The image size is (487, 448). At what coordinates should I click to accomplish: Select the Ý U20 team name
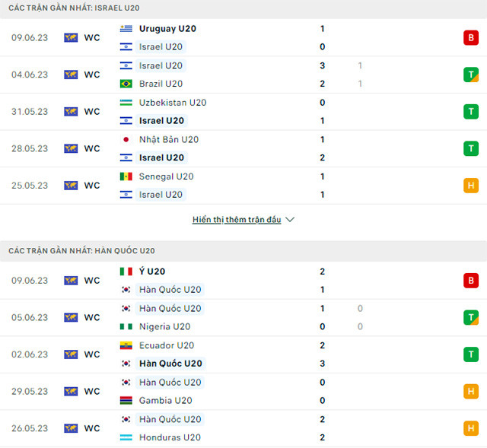(x=152, y=272)
